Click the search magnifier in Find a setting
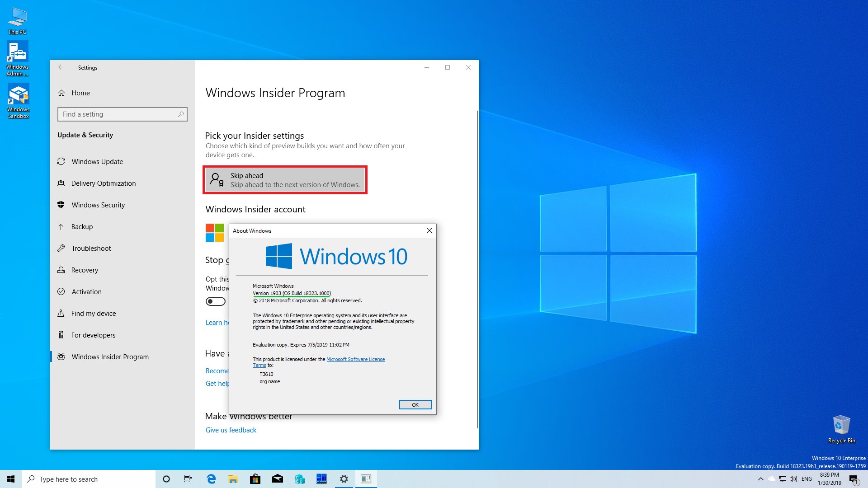 [x=181, y=114]
